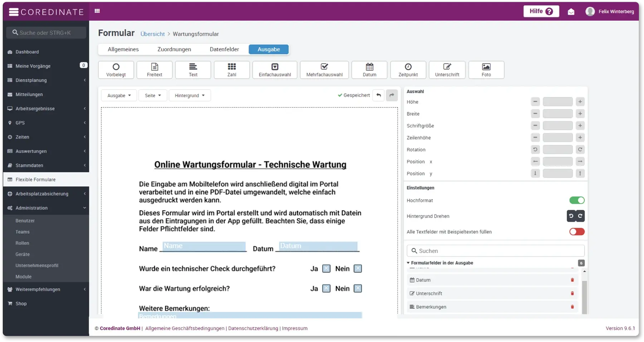Click the Suchen field in field list
The height and width of the screenshot is (342, 644).
click(x=496, y=251)
